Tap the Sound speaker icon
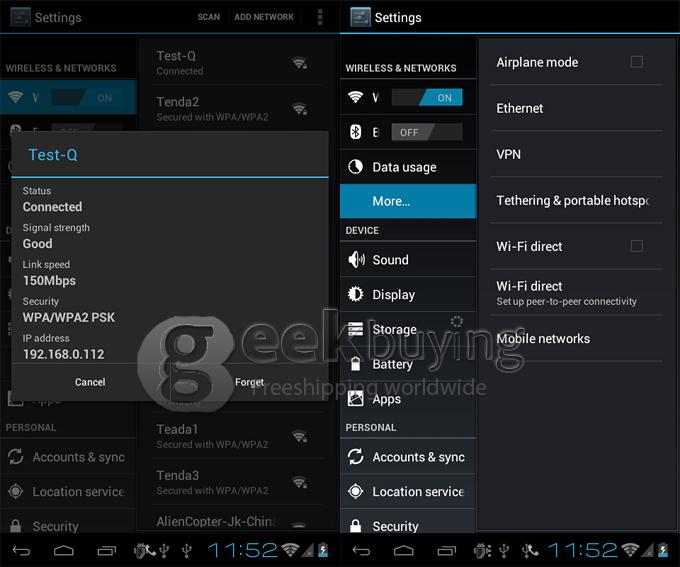This screenshot has height=567, width=680. coord(356,259)
